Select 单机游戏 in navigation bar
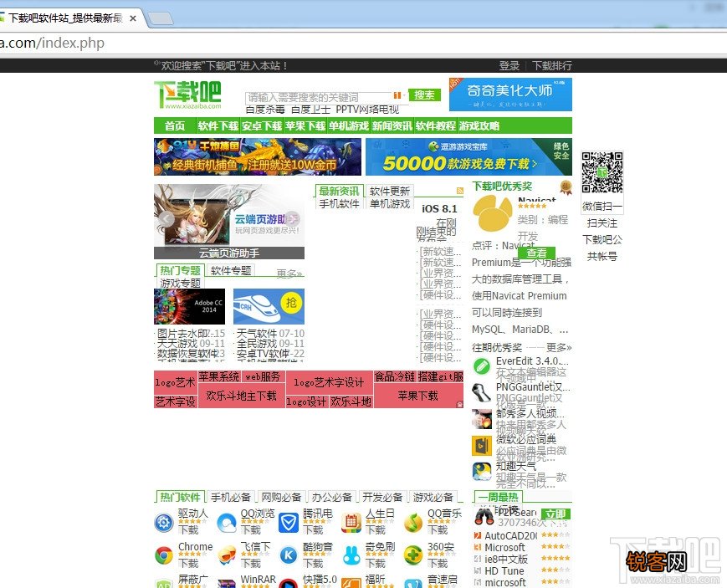The width and height of the screenshot is (727, 588). pos(349,125)
